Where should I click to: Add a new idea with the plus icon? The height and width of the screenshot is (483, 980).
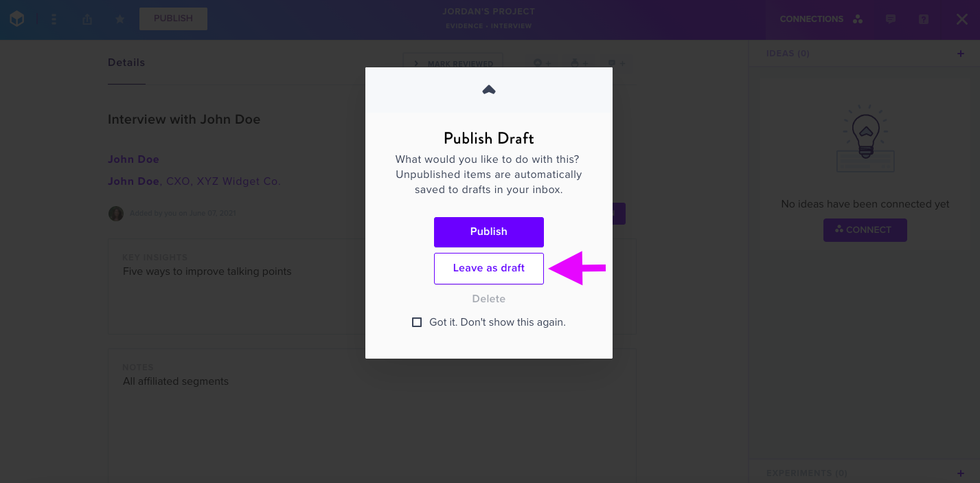point(961,54)
